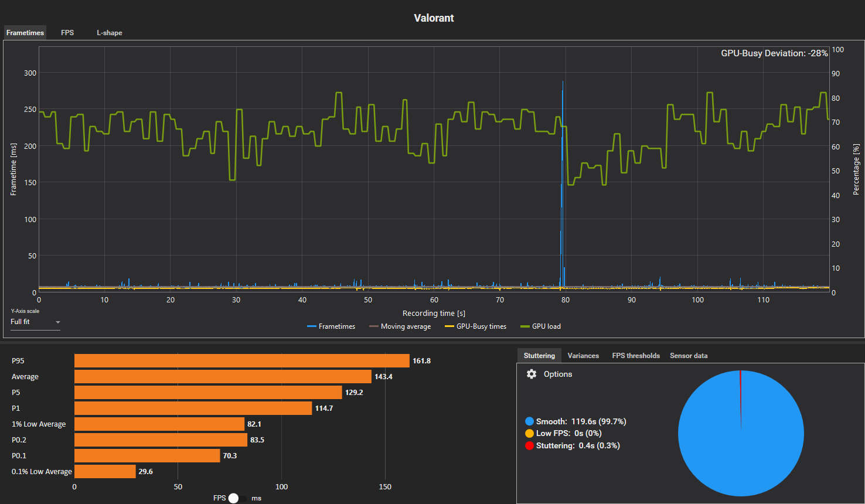Click the P1 bar showing 114.7
The image size is (865, 504).
193,408
